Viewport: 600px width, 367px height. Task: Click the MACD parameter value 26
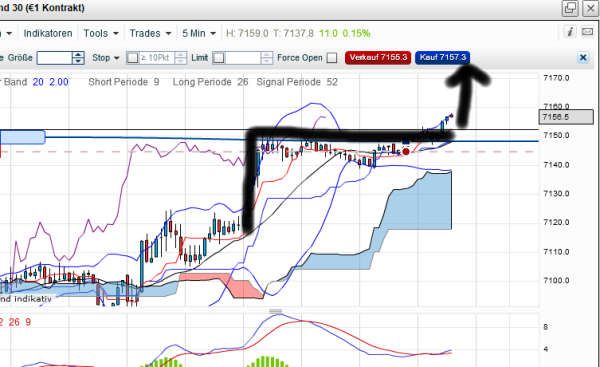point(14,322)
